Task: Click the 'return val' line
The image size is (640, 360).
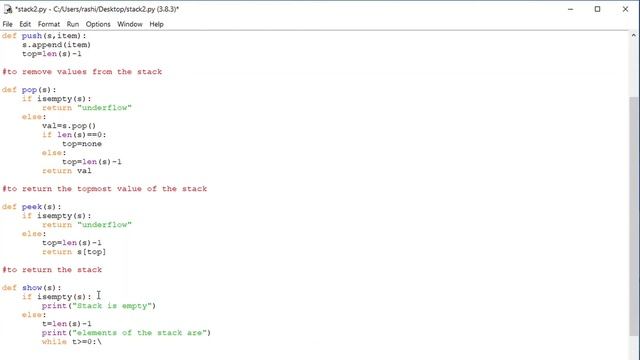Action: pos(67,171)
